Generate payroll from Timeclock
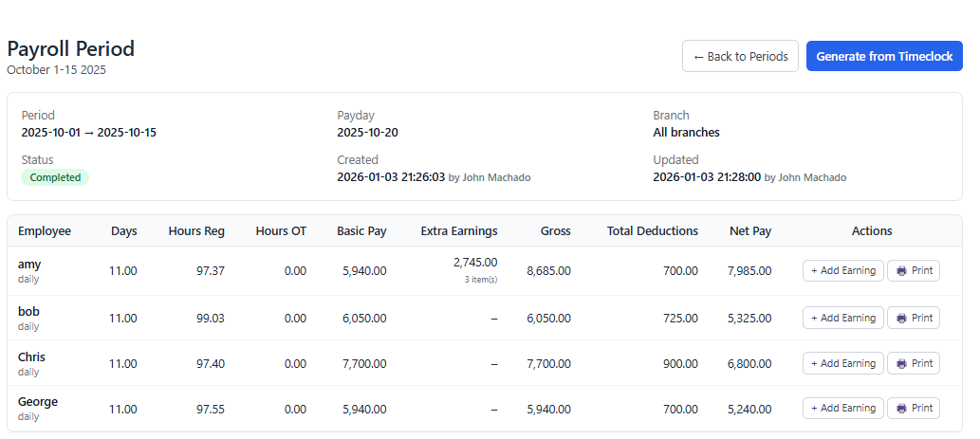 [x=884, y=56]
